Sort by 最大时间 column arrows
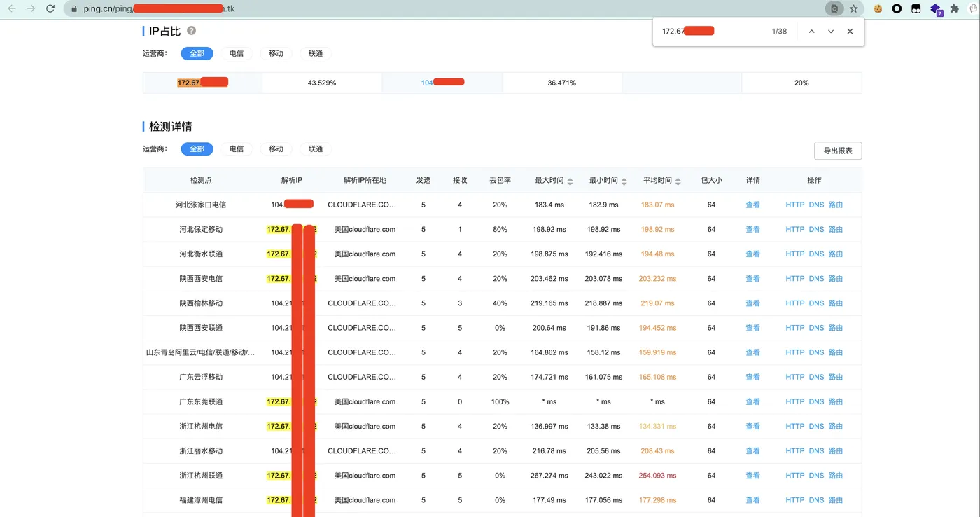The width and height of the screenshot is (980, 517). pyautogui.click(x=570, y=181)
